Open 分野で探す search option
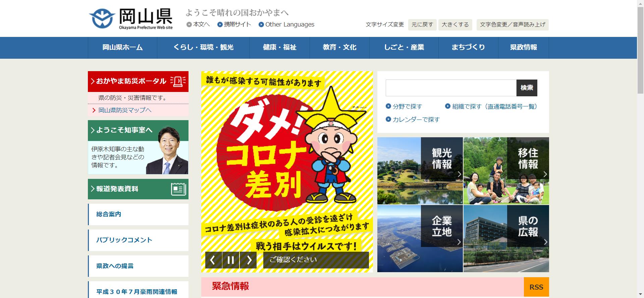This screenshot has height=298, width=644. point(407,106)
